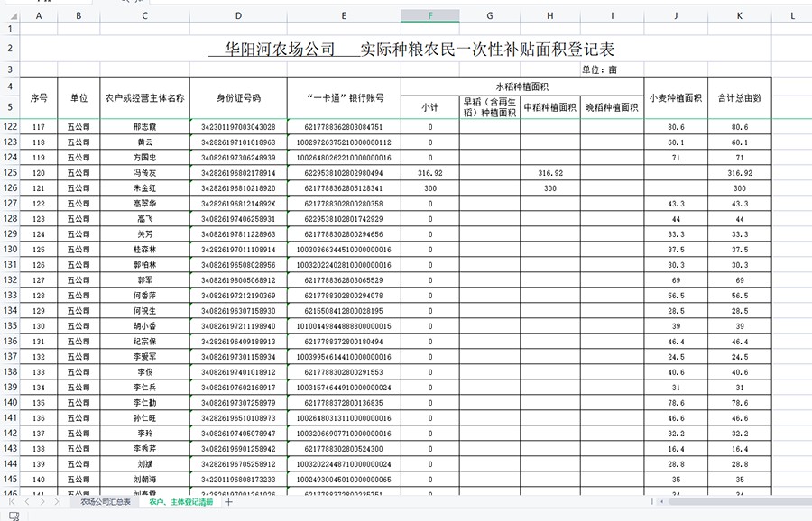Click wheat area 78.6 in column J
Viewport: 812px width, 521px height.
676,403
